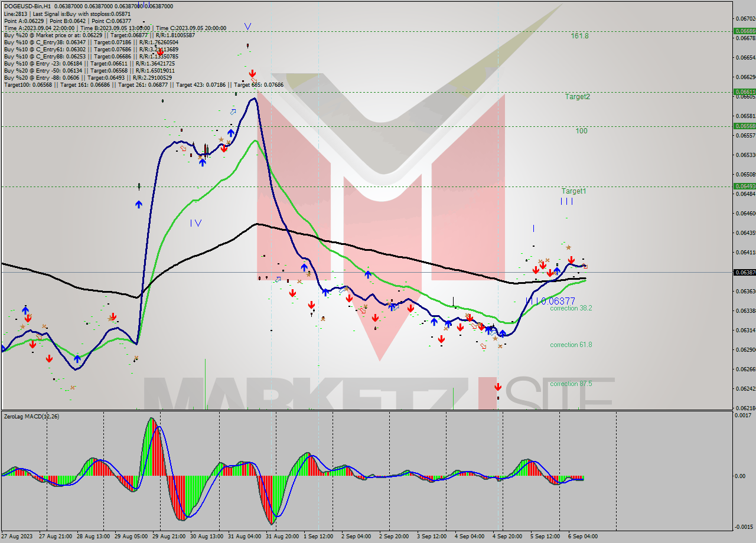Image resolution: width=756 pixels, height=543 pixels.
Task: Click the '31 Aug 20:00' time label
Action: tap(283, 537)
